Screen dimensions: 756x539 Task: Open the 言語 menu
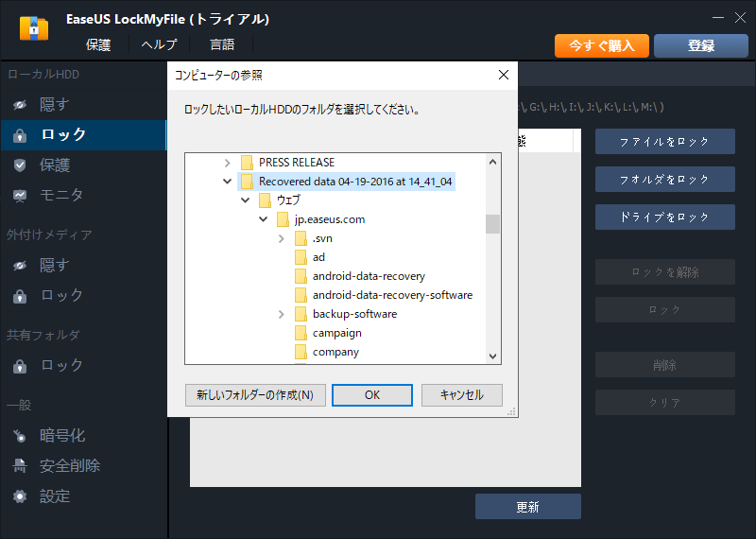pyautogui.click(x=222, y=44)
